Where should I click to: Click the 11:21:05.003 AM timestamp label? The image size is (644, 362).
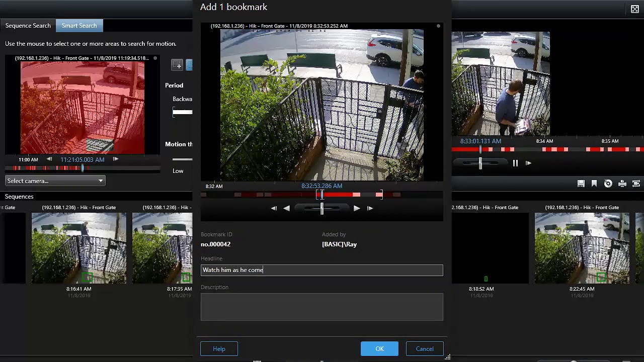pos(83,159)
